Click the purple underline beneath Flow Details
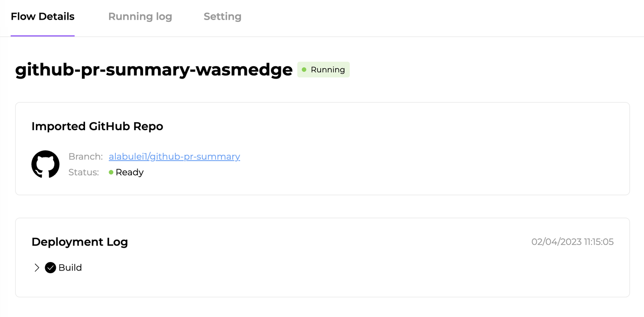The width and height of the screenshot is (644, 317). pos(42,36)
